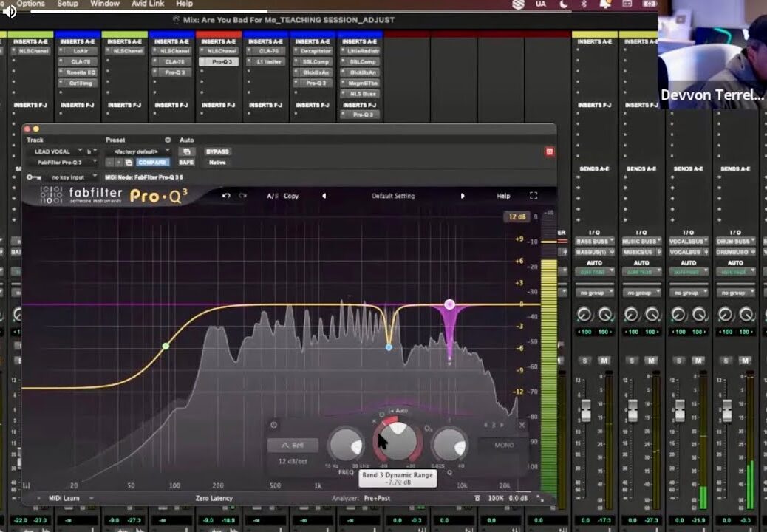767x532 pixels.
Task: Open the factory default preset dropdown
Action: (138, 151)
